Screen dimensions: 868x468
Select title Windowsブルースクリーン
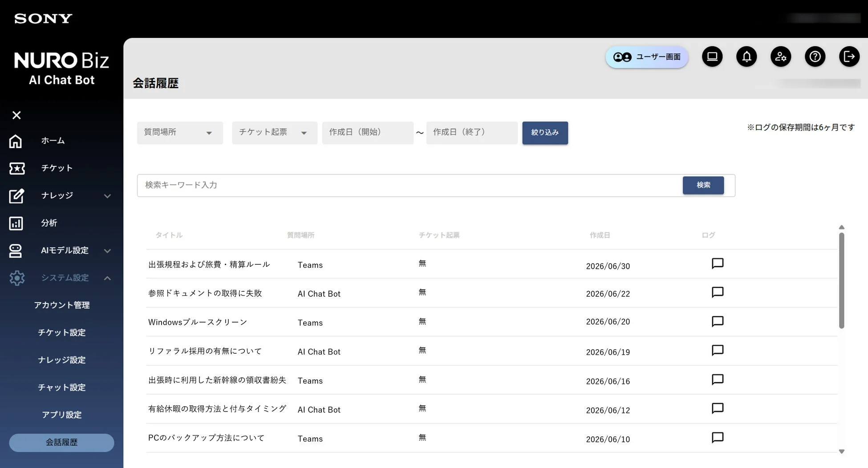click(198, 322)
